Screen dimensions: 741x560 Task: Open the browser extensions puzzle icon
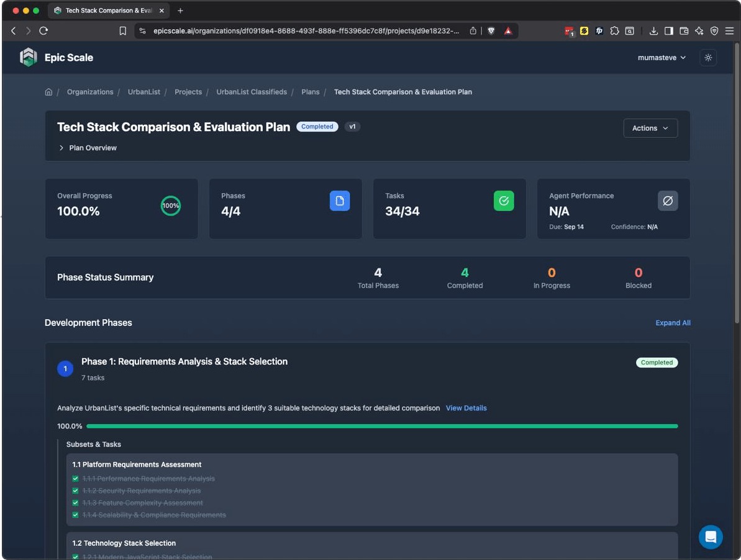click(x=614, y=30)
